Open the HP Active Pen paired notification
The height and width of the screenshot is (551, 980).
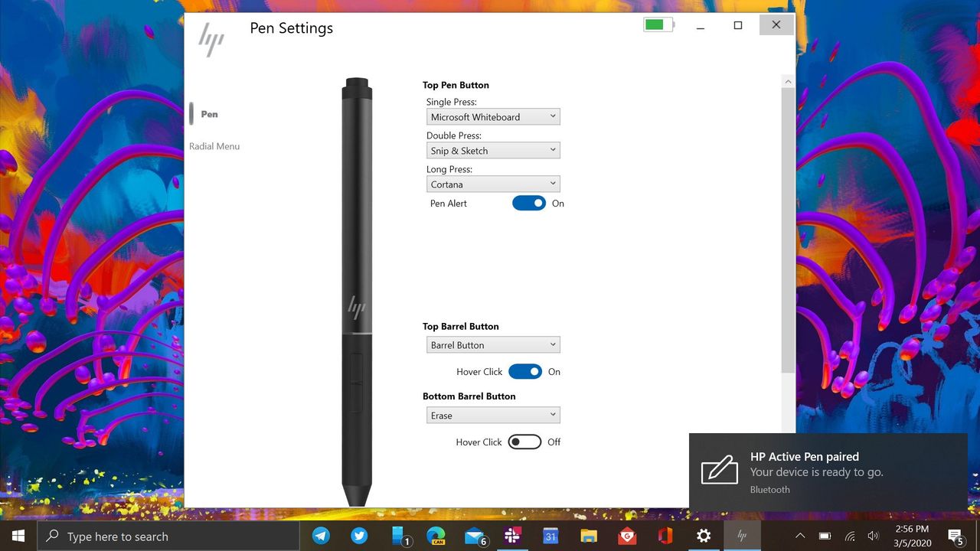828,472
